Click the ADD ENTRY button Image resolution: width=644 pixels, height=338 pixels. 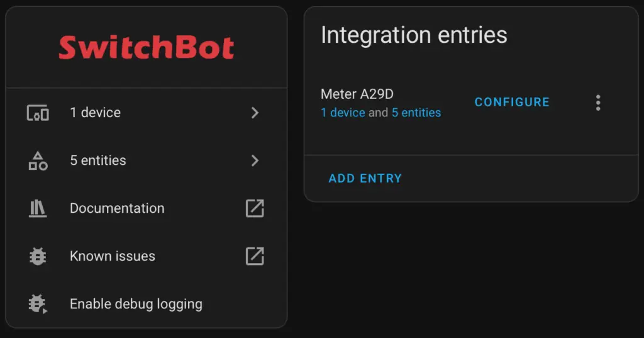click(x=365, y=178)
